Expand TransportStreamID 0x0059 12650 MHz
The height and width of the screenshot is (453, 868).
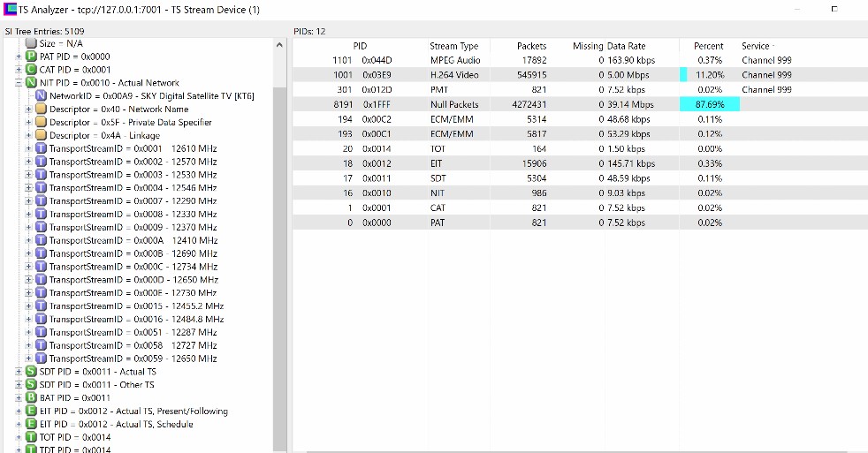click(28, 359)
